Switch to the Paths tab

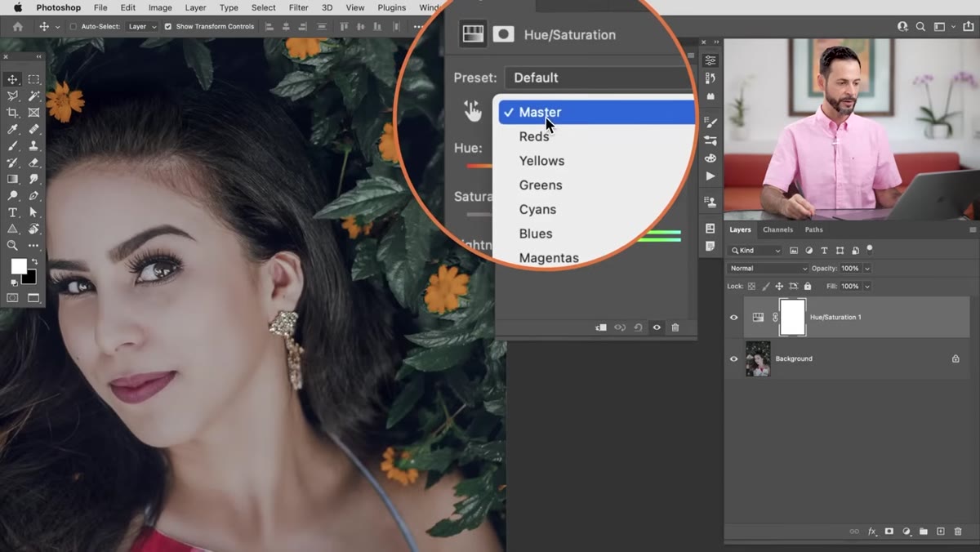pos(813,229)
